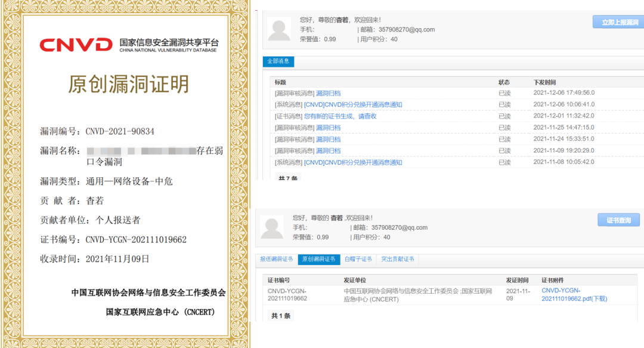This screenshot has height=348, width=644.
Task: Open 漏洞归档 message dated 2021-11-24
Action: (x=328, y=140)
